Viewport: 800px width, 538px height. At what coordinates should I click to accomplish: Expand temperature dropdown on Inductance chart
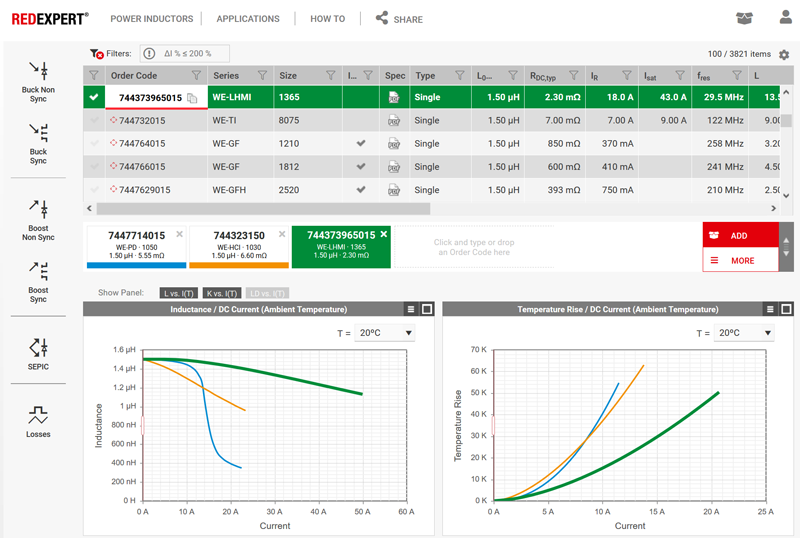click(384, 333)
